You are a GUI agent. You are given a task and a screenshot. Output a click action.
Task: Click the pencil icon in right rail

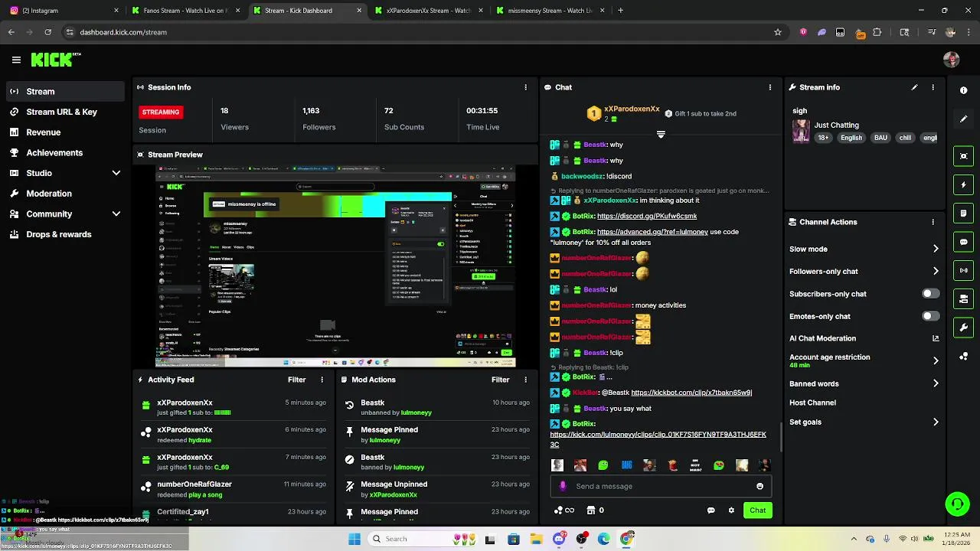coord(963,119)
